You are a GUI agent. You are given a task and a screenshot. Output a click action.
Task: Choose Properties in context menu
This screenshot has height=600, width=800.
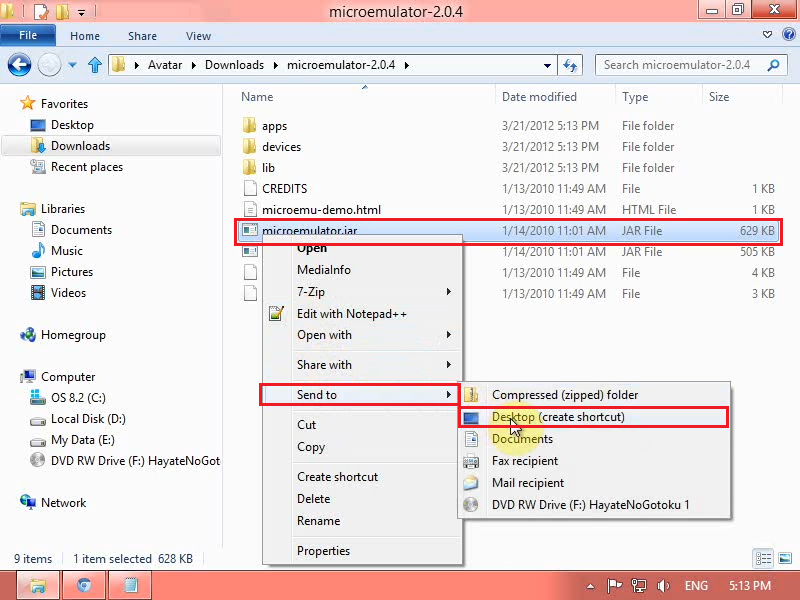pyautogui.click(x=323, y=551)
